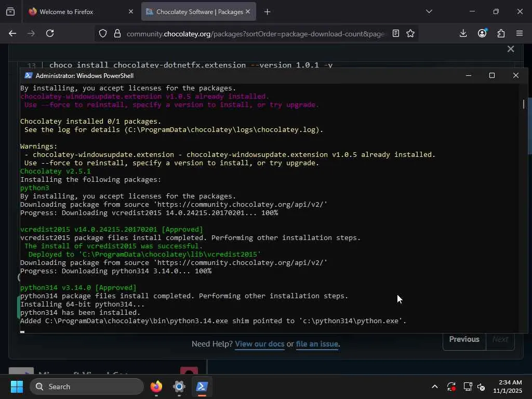Click PowerShell icon in window title bar
The width and height of the screenshot is (532, 399).
coord(29,76)
